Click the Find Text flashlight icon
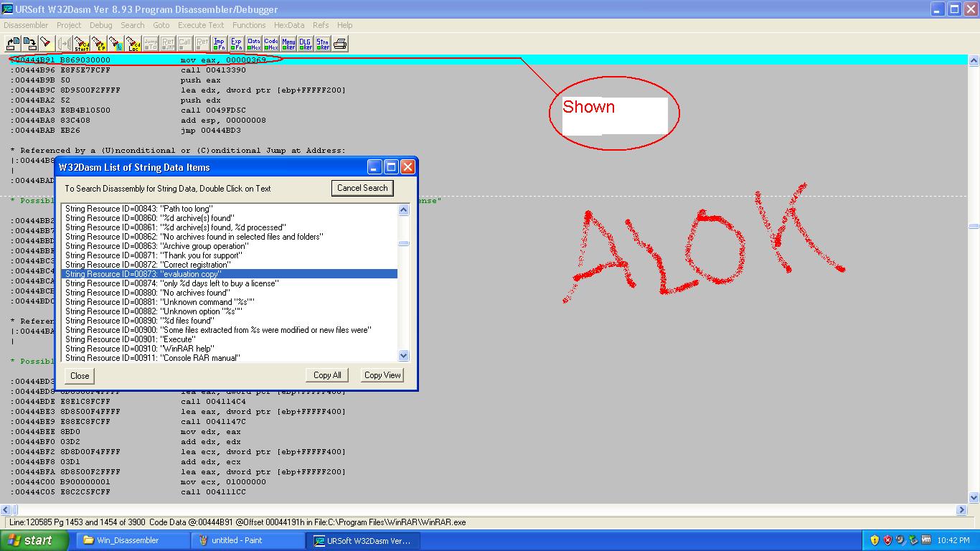 coord(46,44)
